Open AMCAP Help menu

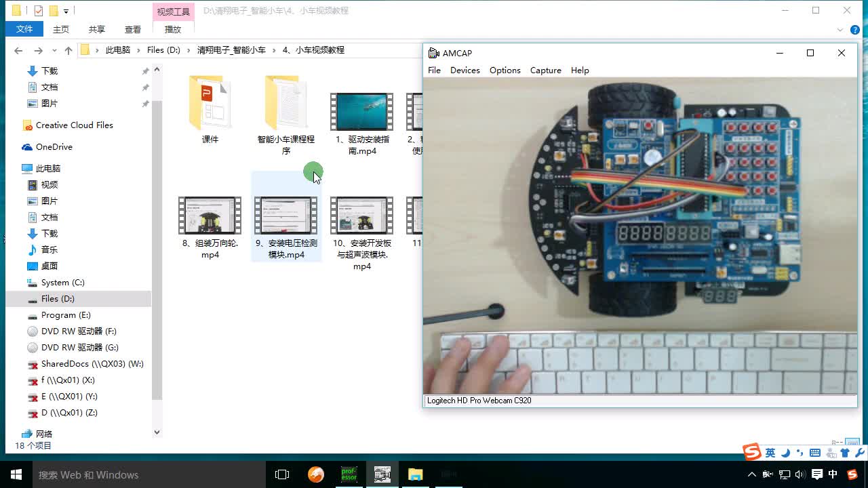pos(580,70)
